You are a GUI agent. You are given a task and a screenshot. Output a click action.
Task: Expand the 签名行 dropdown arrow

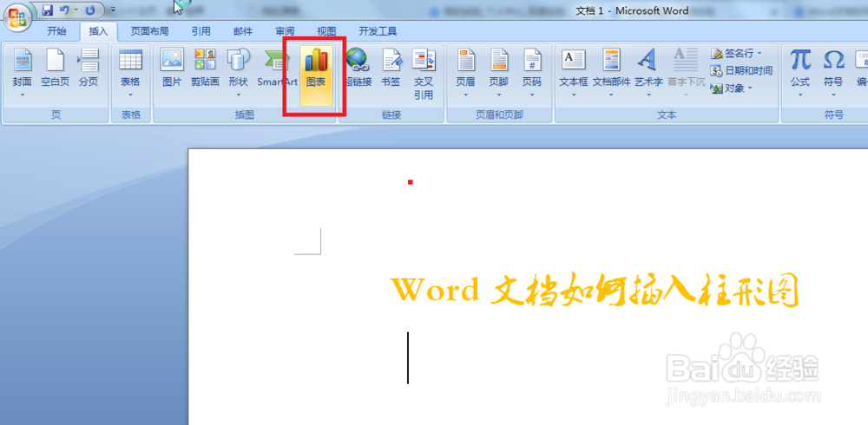(x=759, y=53)
